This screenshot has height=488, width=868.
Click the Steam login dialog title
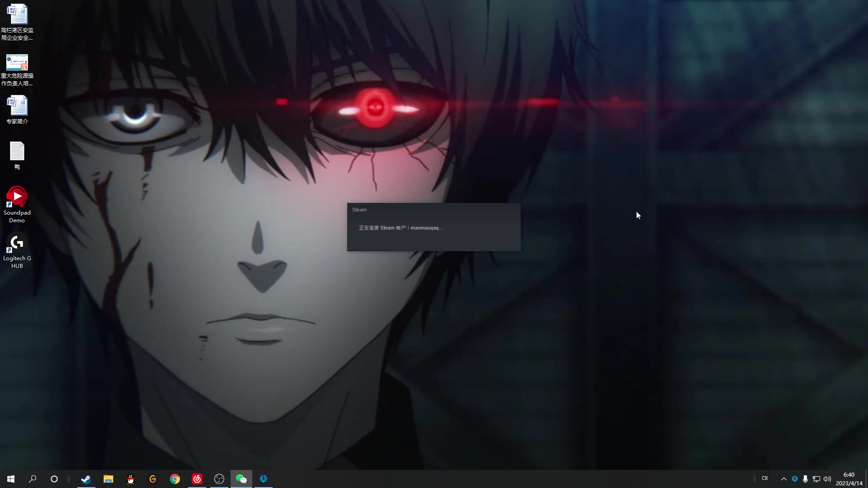tap(359, 210)
